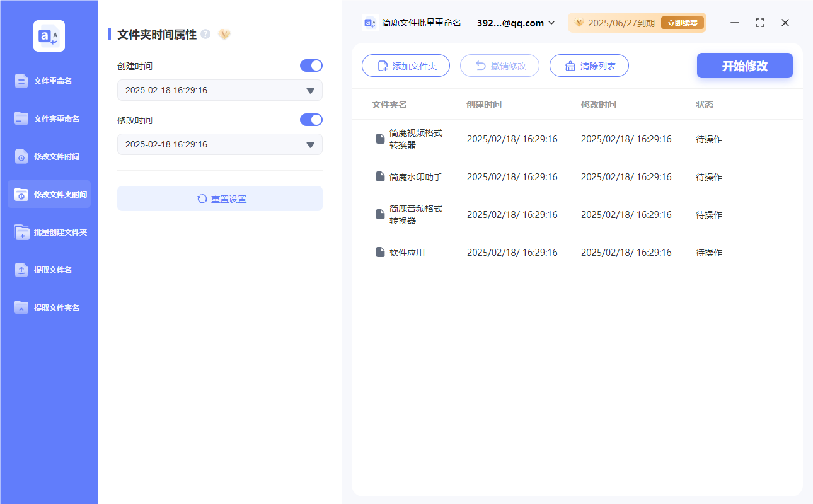Open the 修改时间 date picker dropdown
Viewport: 813px width, 504px height.
310,144
